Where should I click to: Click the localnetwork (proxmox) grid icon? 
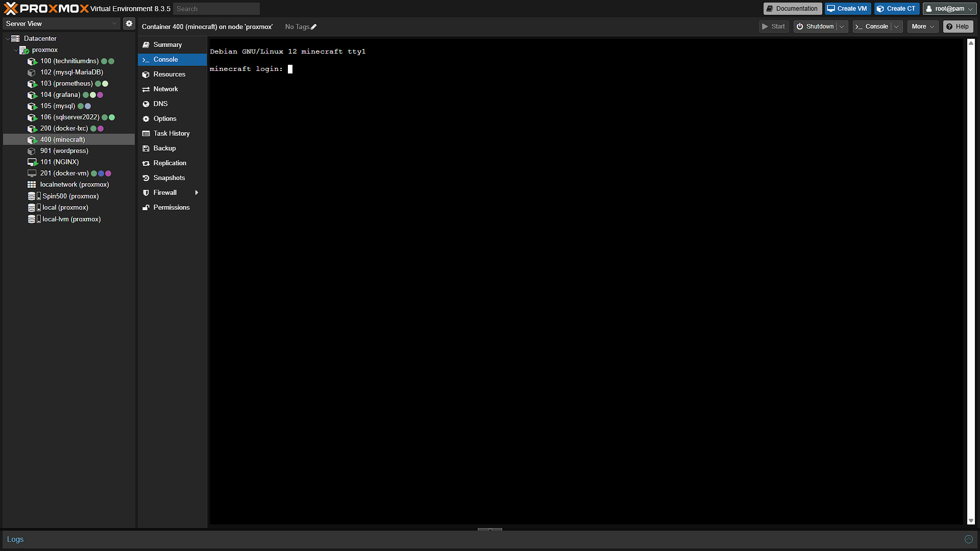tap(32, 185)
